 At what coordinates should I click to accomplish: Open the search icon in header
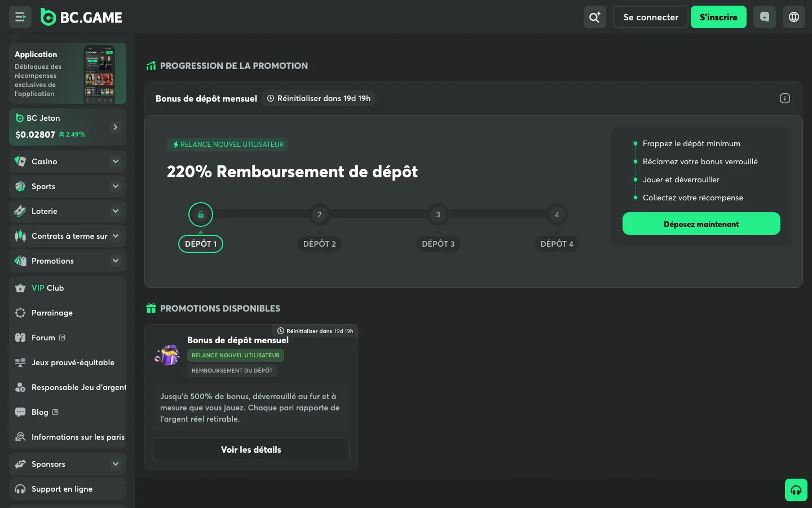tap(595, 17)
